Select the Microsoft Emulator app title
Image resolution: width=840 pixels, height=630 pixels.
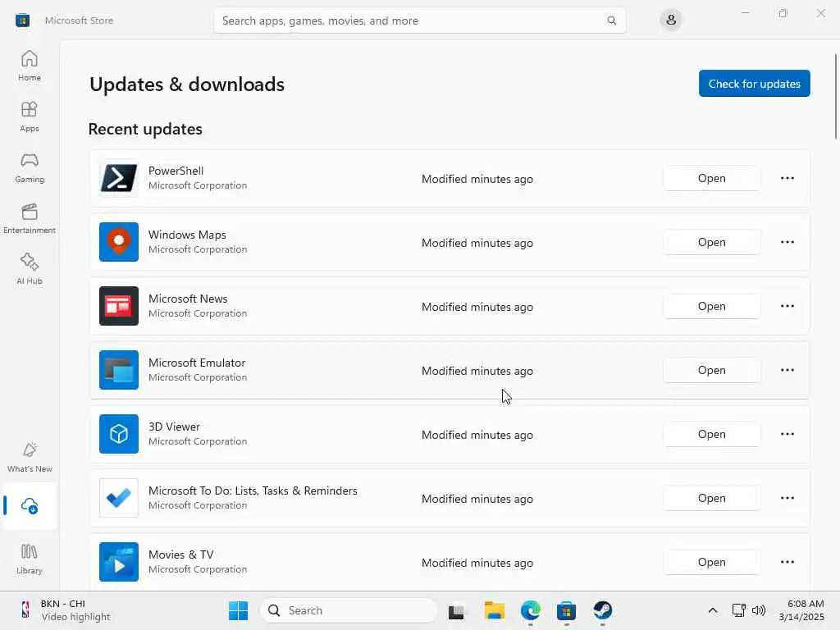point(197,363)
